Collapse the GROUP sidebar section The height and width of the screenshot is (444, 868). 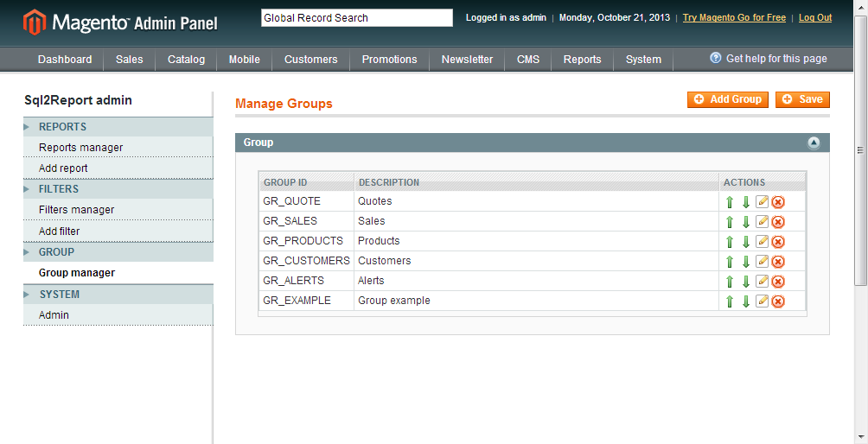[27, 252]
